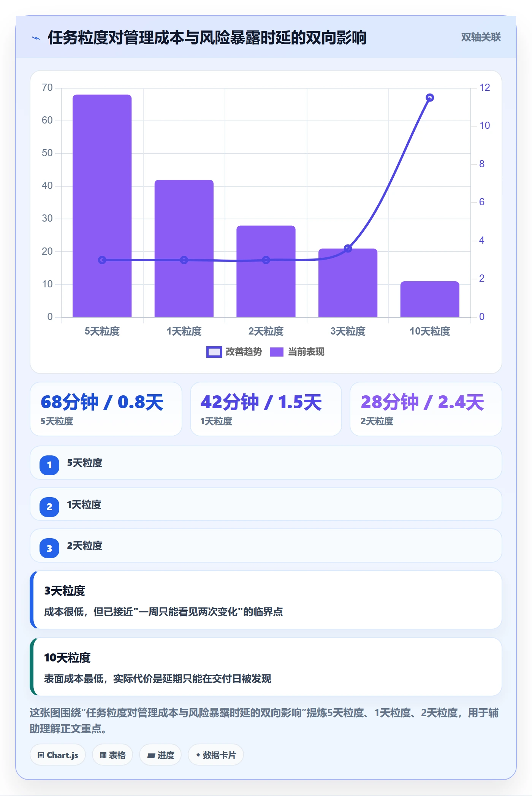Select list row text 5天粒度

[x=85, y=463]
